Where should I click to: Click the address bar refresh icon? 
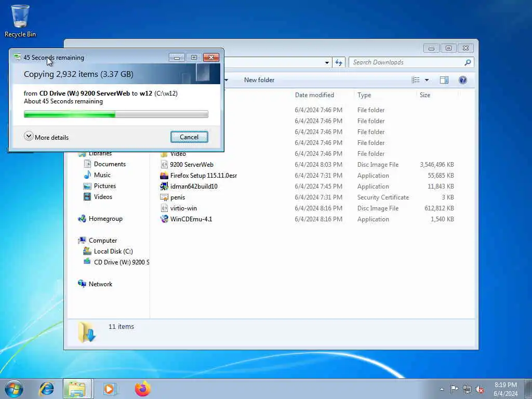(x=339, y=62)
